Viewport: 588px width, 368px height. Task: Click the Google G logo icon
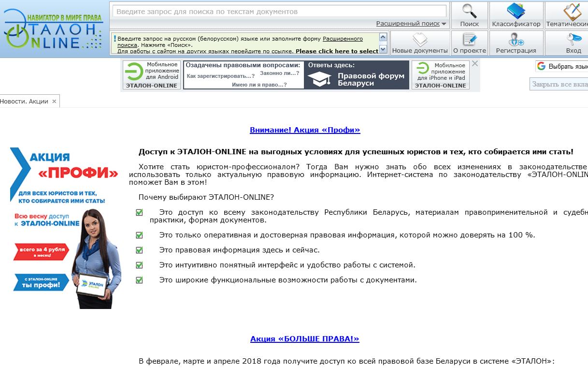coord(541,66)
